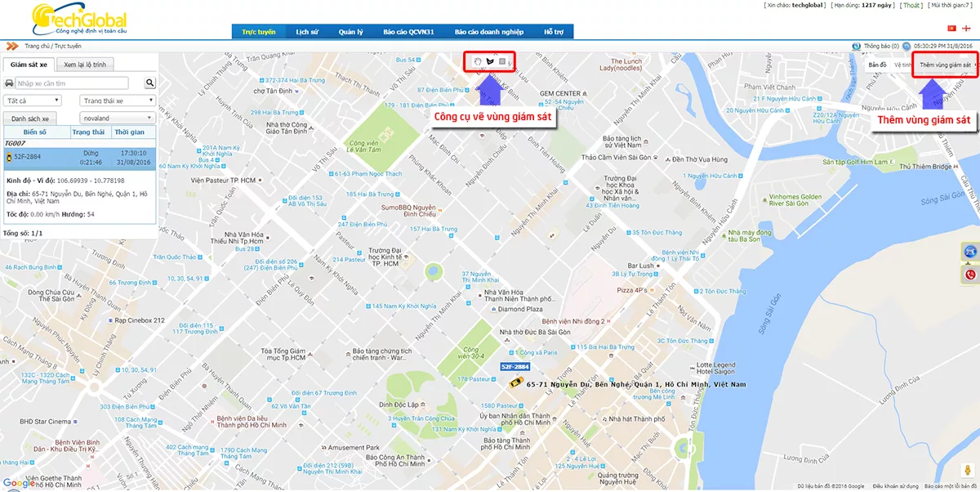The image size is (980, 492).
Task: Click the English flag language icon
Action: point(966,28)
